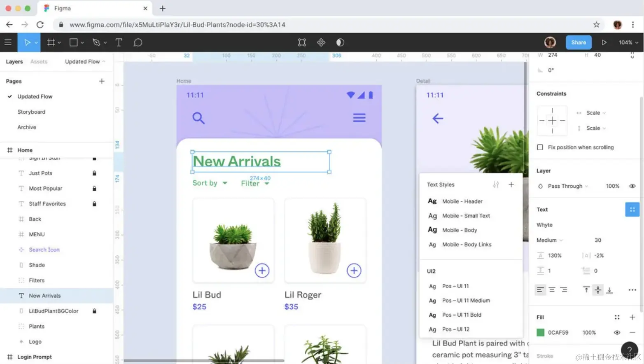Open the Storyboard page
The image size is (644, 364).
pos(31,112)
